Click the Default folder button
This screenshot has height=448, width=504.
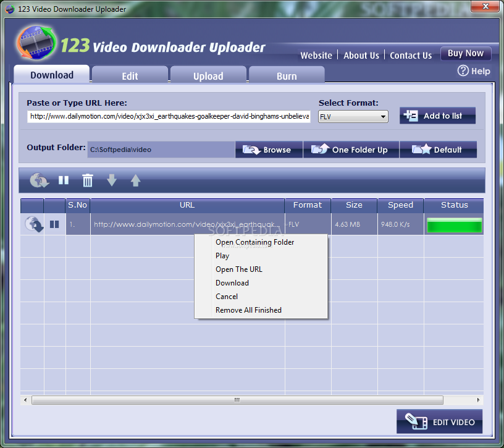(438, 150)
